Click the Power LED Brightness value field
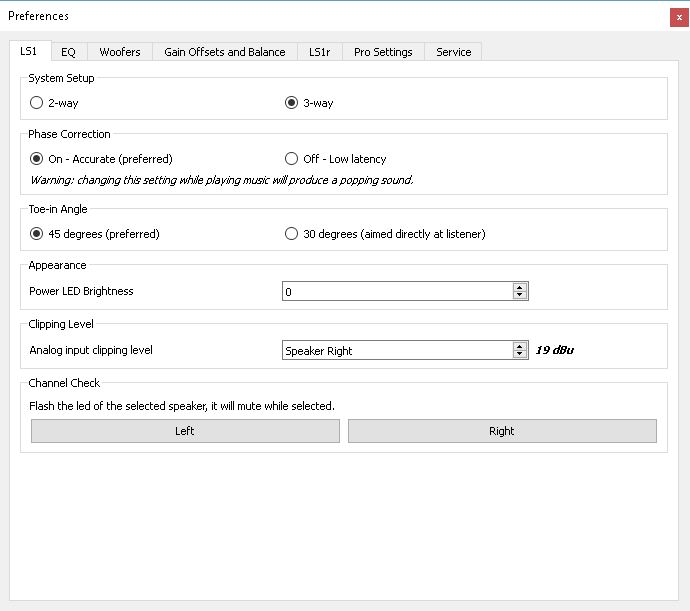This screenshot has height=611, width=690. 397,291
